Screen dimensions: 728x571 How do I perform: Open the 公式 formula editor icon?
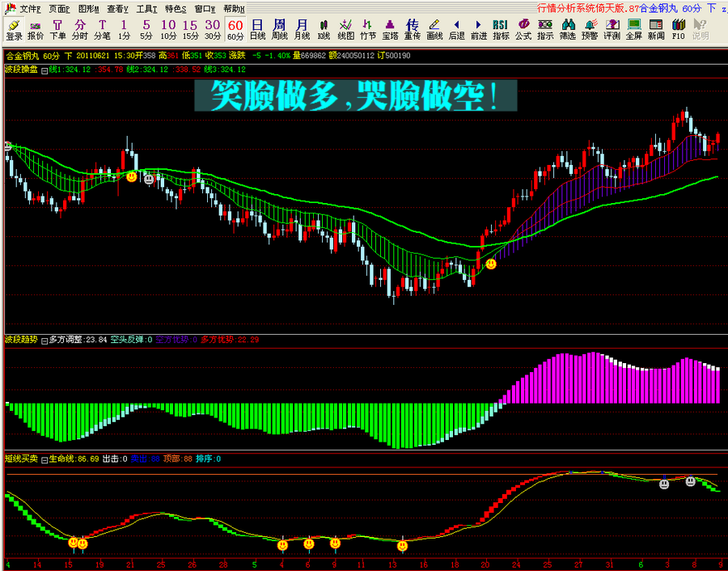coord(523,30)
